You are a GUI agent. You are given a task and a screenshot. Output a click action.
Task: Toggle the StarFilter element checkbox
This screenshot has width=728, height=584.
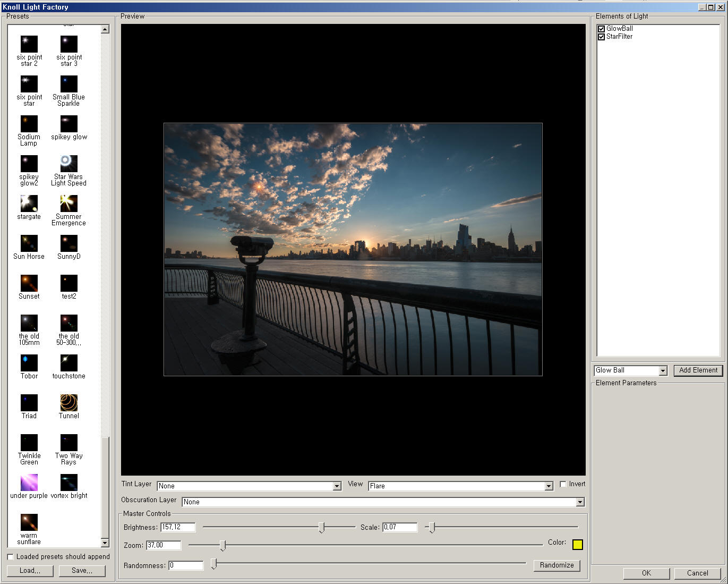[601, 37]
